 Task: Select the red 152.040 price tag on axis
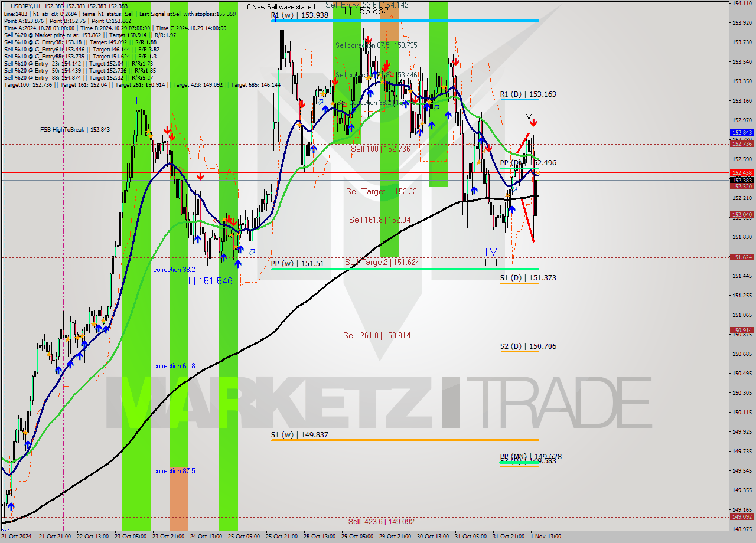tap(742, 215)
